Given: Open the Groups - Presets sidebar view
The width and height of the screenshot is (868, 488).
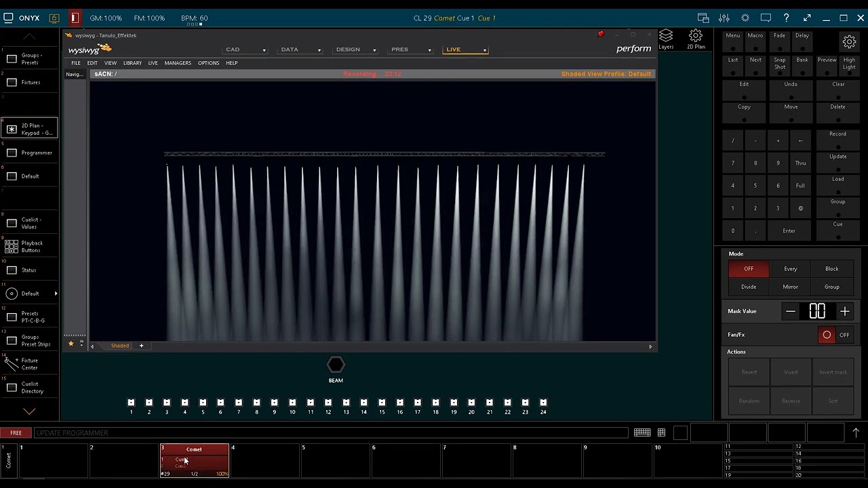Looking at the screenshot, I should tap(29, 59).
